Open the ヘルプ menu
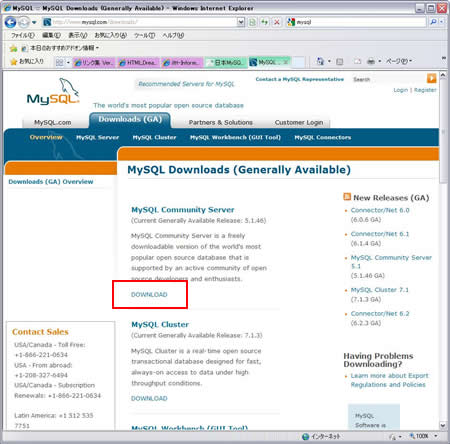 click(173, 35)
